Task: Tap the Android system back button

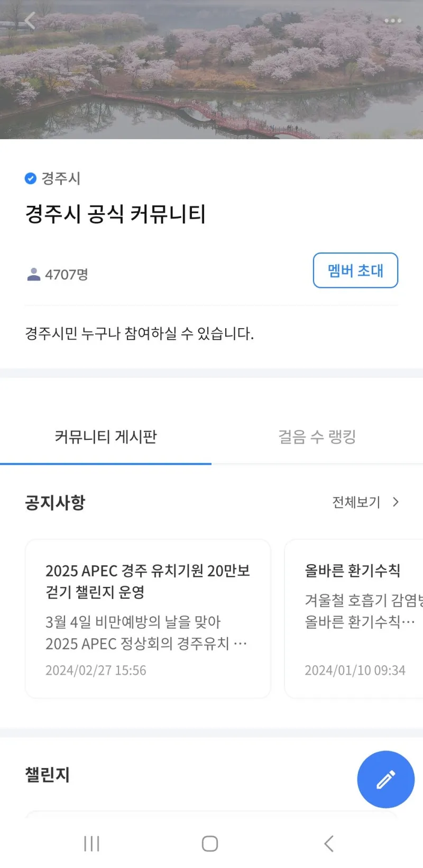Action: coord(328,843)
